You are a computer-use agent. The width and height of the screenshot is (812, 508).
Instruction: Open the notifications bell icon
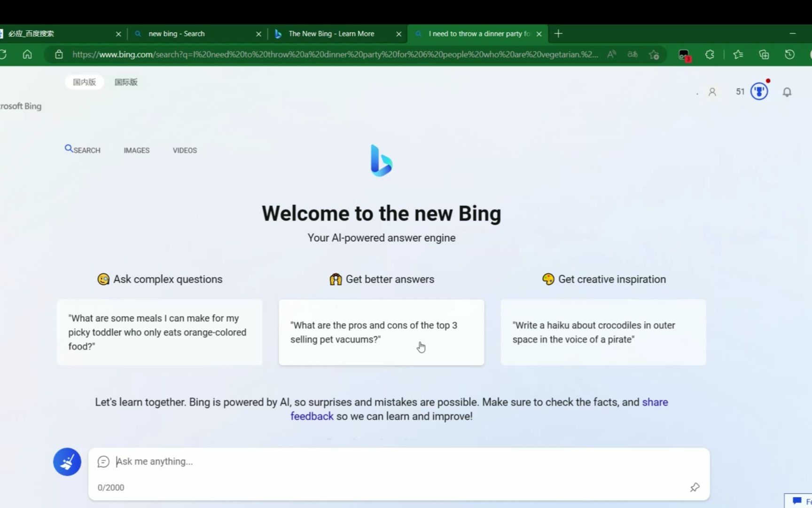[x=787, y=92]
